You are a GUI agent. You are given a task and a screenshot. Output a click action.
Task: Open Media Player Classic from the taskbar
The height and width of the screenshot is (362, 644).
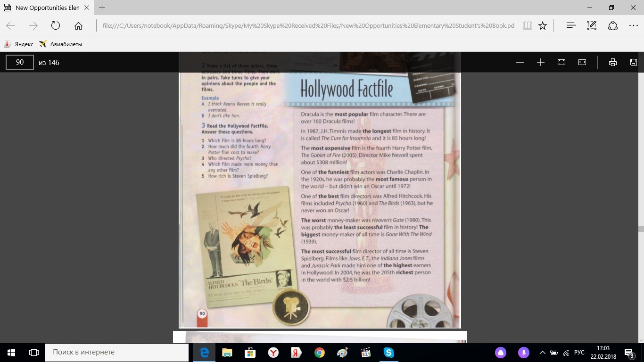366,353
